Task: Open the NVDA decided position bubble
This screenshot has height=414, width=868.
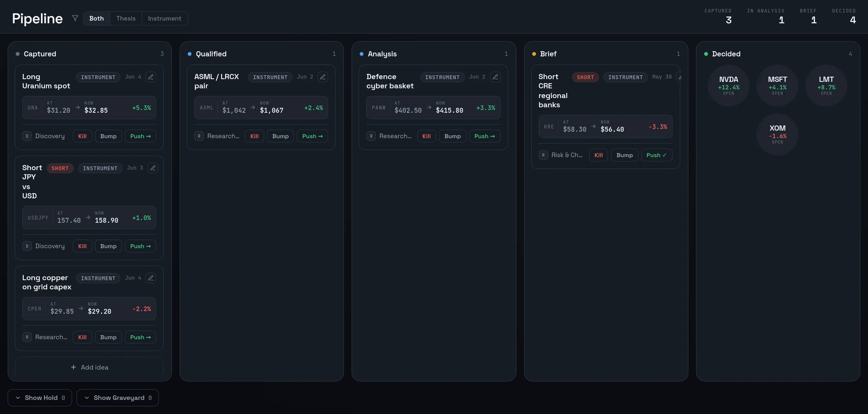Action: [x=729, y=86]
